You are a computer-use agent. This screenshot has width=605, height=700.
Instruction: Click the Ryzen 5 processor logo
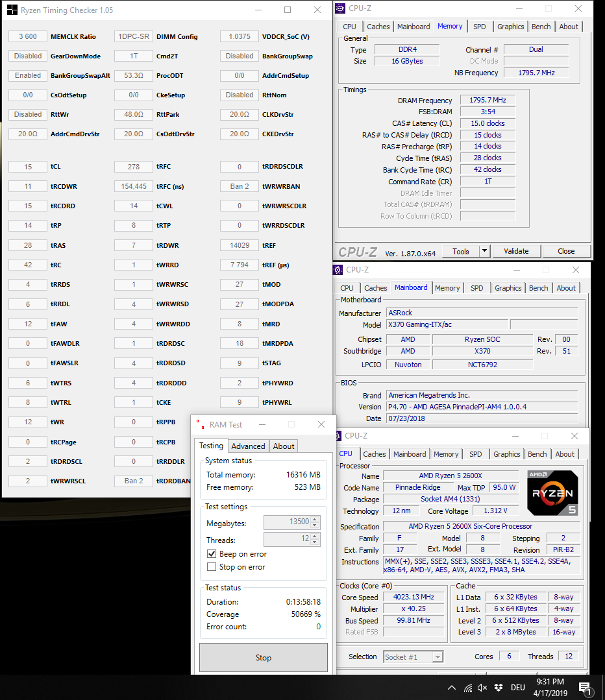pyautogui.click(x=552, y=493)
